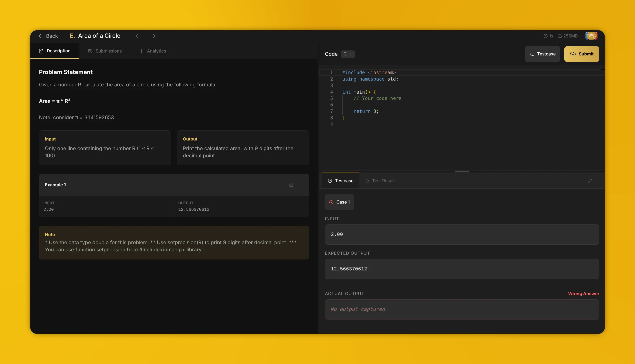The width and height of the screenshot is (635, 364).
Task: Click the 'No output captured' actual output box
Action: tap(462, 309)
